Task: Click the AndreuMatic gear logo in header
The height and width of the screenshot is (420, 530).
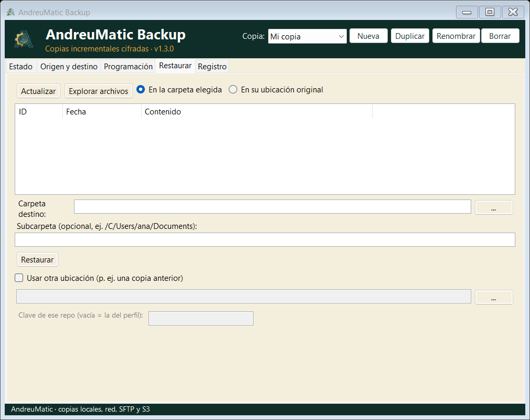Action: click(24, 39)
